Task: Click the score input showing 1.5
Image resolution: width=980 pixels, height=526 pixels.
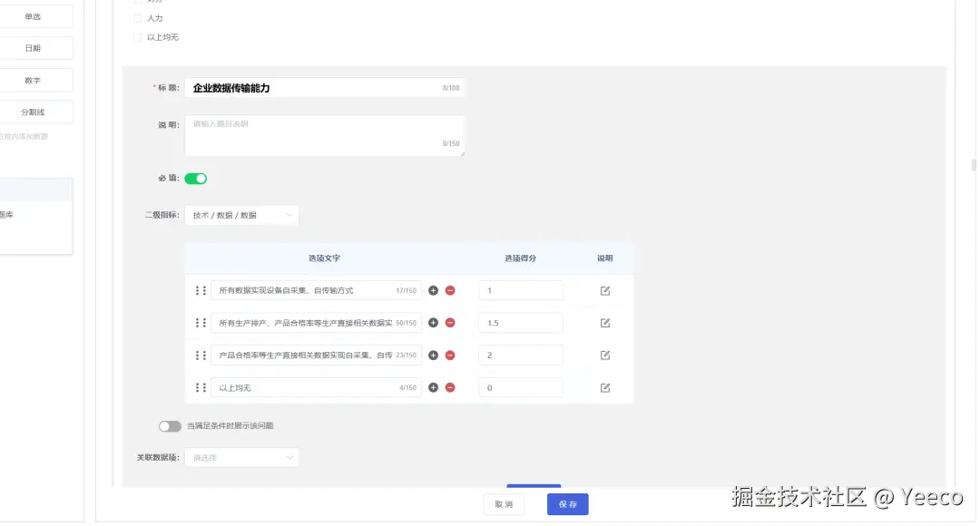Action: click(x=520, y=322)
